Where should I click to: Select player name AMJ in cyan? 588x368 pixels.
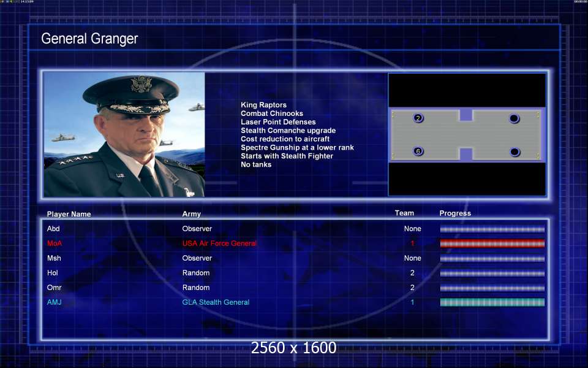tap(55, 302)
